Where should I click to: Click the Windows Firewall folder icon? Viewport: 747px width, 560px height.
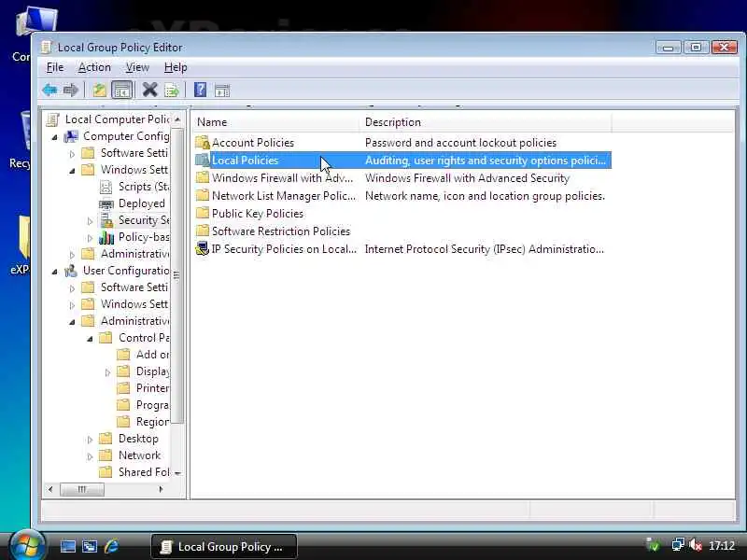pyautogui.click(x=203, y=177)
